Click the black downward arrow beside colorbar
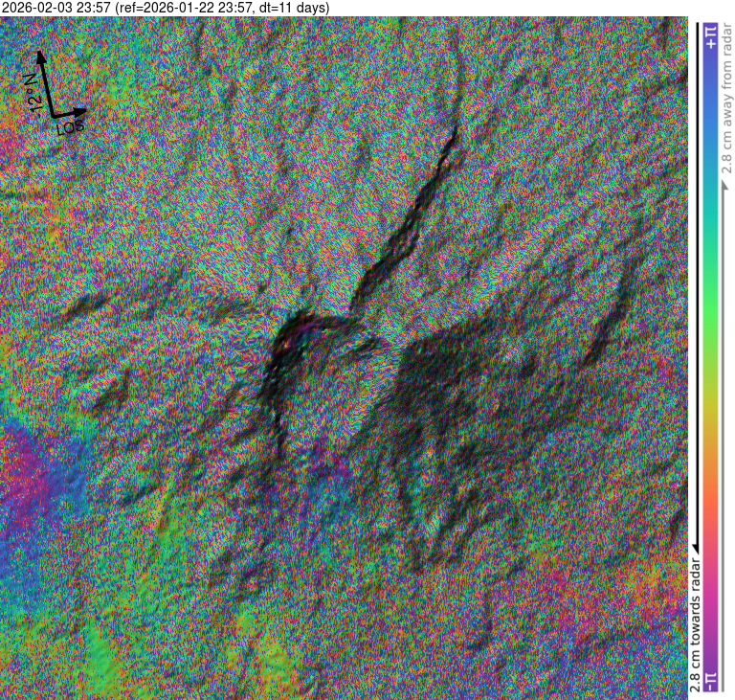Image resolution: width=735 pixels, height=700 pixels. pyautogui.click(x=696, y=546)
